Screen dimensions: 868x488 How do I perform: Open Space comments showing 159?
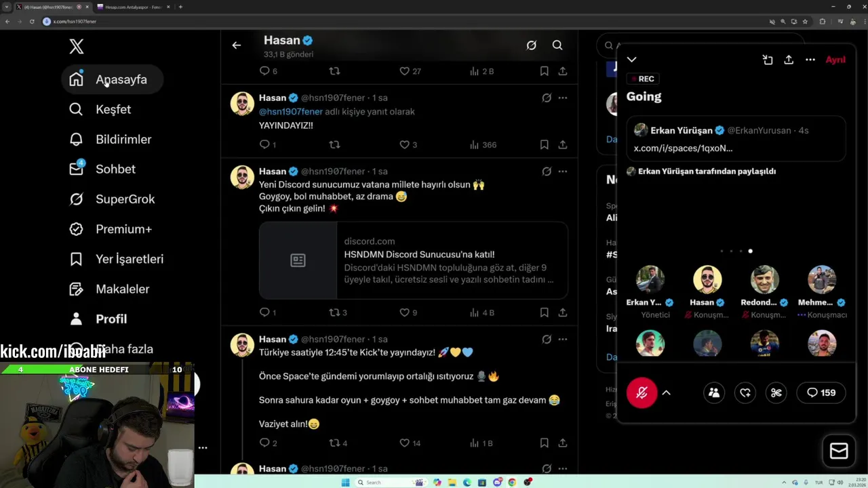[821, 392]
